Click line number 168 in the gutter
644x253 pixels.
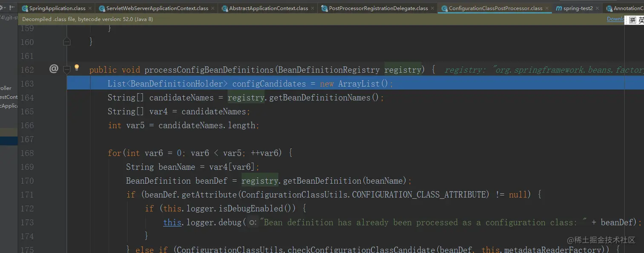pyautogui.click(x=27, y=153)
